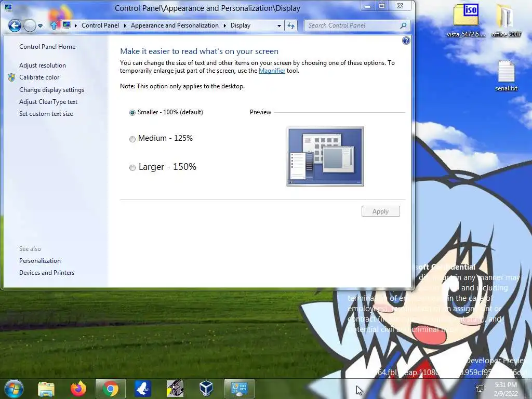Open Personalization under See also
The height and width of the screenshot is (399, 532).
pos(40,261)
